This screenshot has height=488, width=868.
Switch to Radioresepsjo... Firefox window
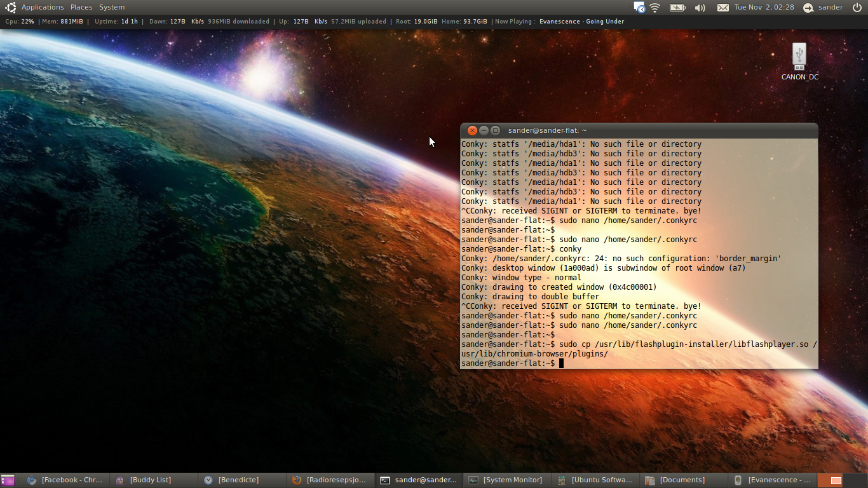pos(329,480)
